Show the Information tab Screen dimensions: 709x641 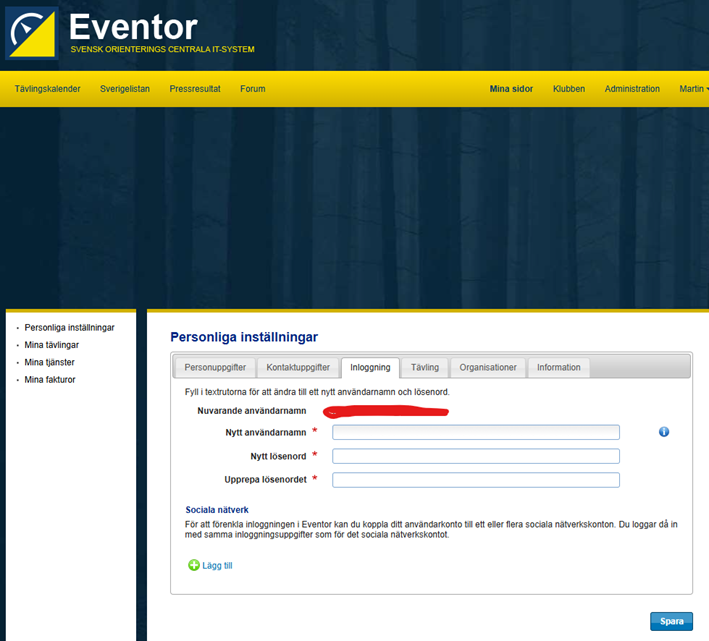pyautogui.click(x=558, y=367)
